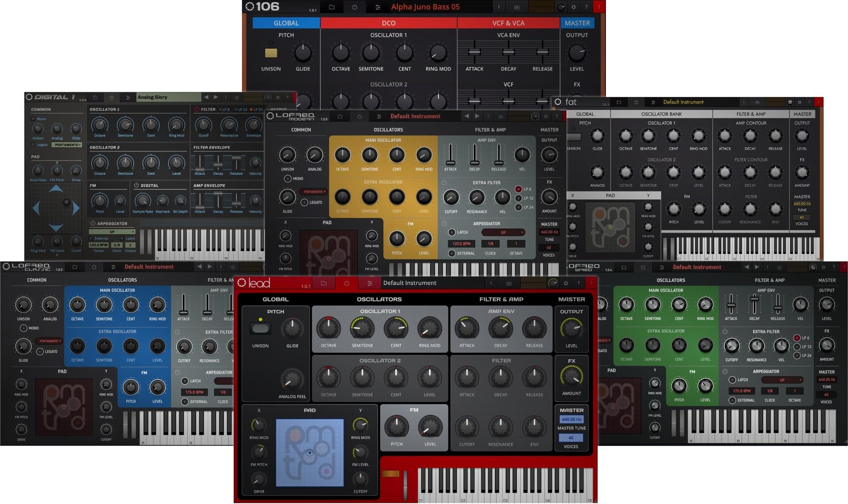
Task: Click Arpeggiator power icon in Digital 1
Action: click(93, 223)
